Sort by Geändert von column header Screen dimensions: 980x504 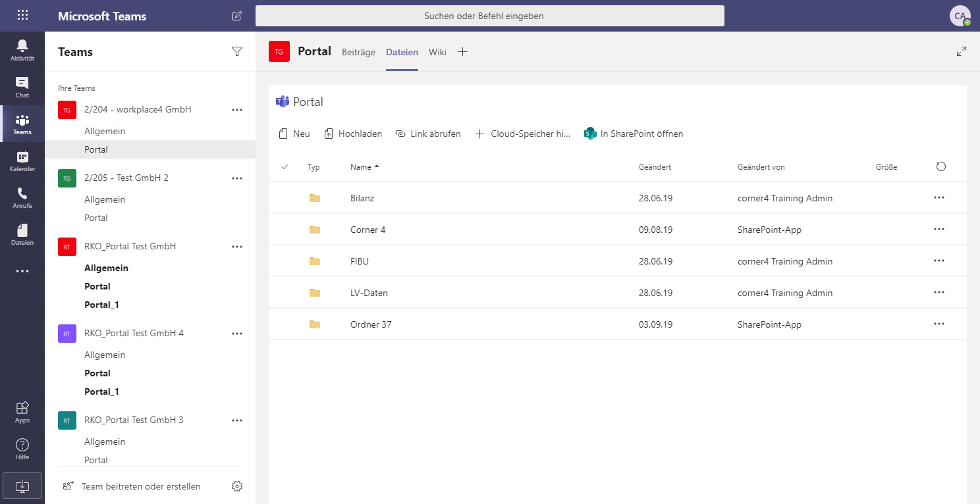[x=761, y=167]
